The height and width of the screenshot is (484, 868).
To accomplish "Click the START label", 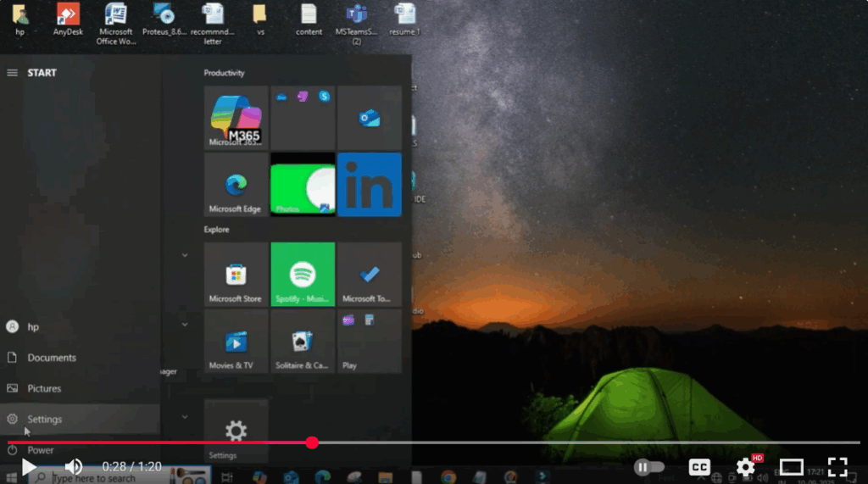I will pyautogui.click(x=42, y=73).
